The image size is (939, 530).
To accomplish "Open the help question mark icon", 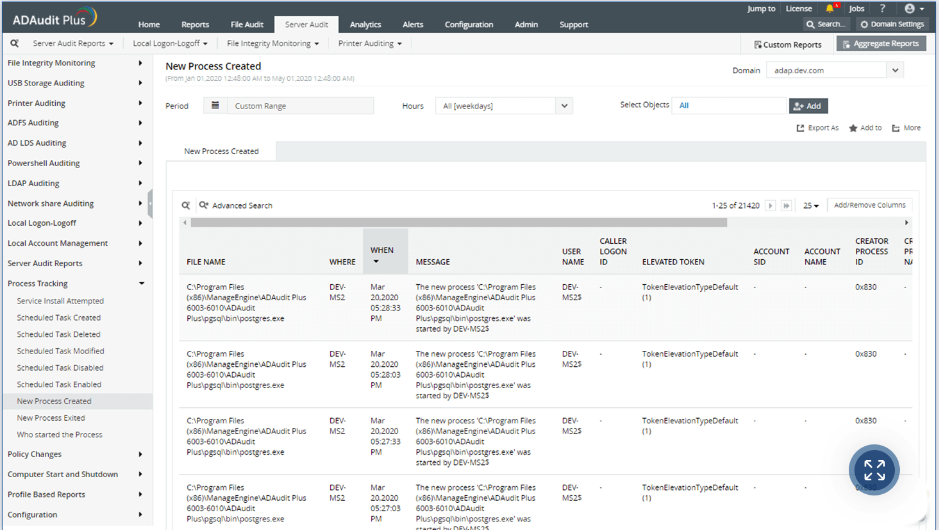I will 882,8.
